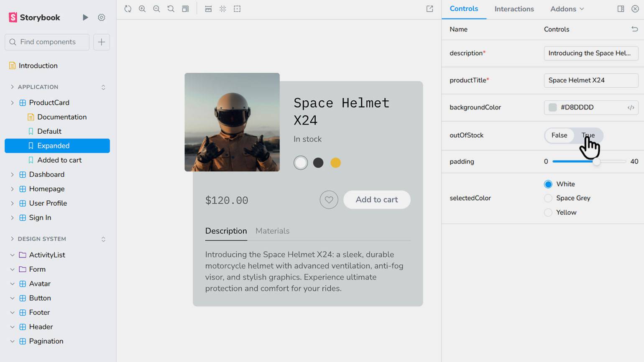
Task: Click the code toggle icon in backgroundColor
Action: (x=631, y=107)
